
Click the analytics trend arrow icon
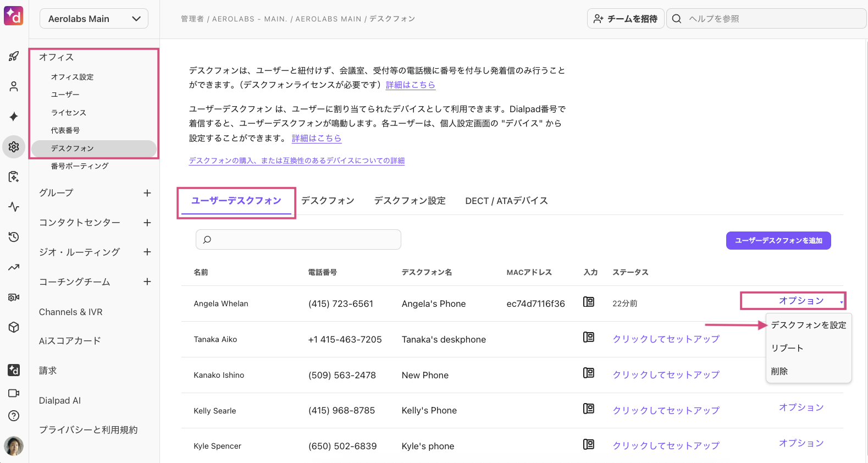[x=14, y=267]
